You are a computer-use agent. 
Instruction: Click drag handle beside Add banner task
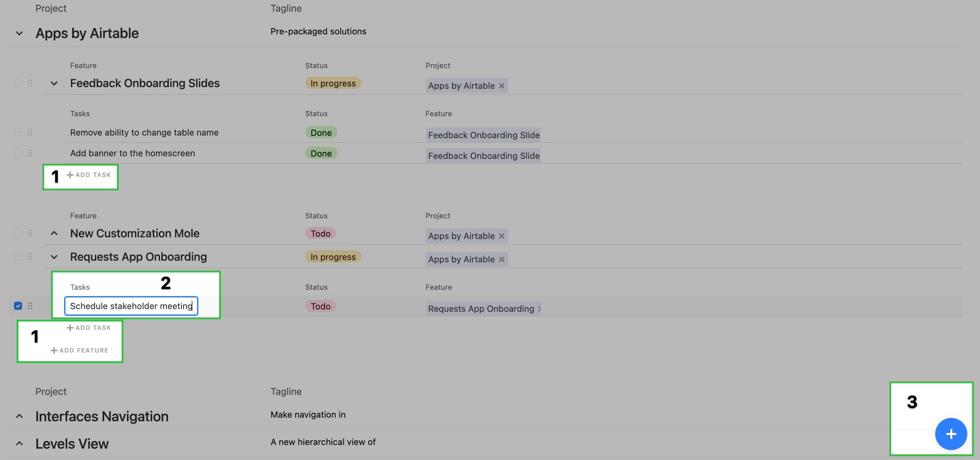pyautogui.click(x=30, y=153)
